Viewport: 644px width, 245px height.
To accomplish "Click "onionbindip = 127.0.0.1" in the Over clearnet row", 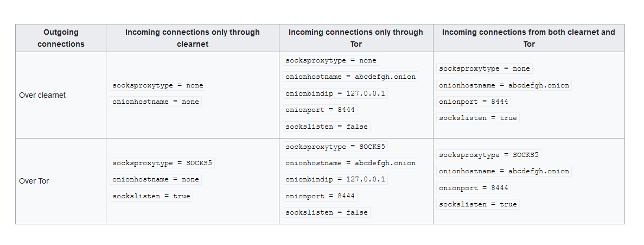I will click(335, 93).
